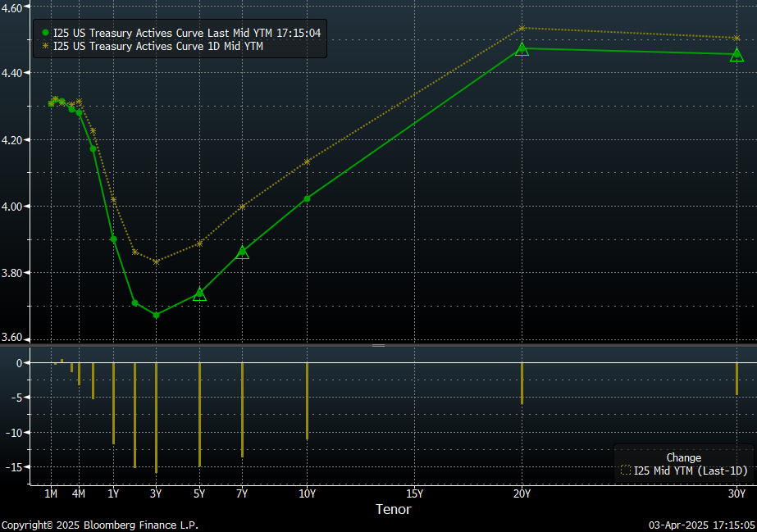
Task: Click the yellow star marker at 30Y
Action: (736, 39)
